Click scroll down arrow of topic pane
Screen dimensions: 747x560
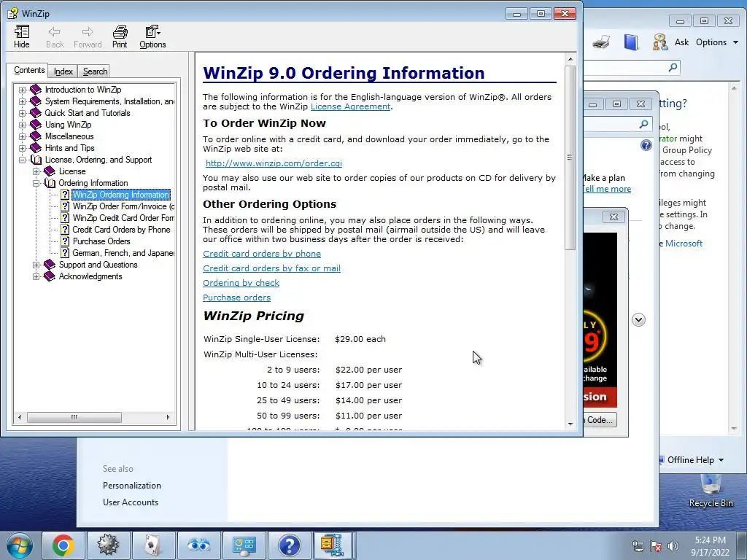(x=570, y=424)
